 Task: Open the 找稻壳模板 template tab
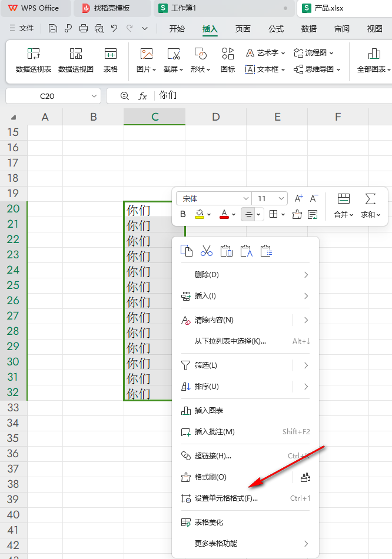click(112, 8)
